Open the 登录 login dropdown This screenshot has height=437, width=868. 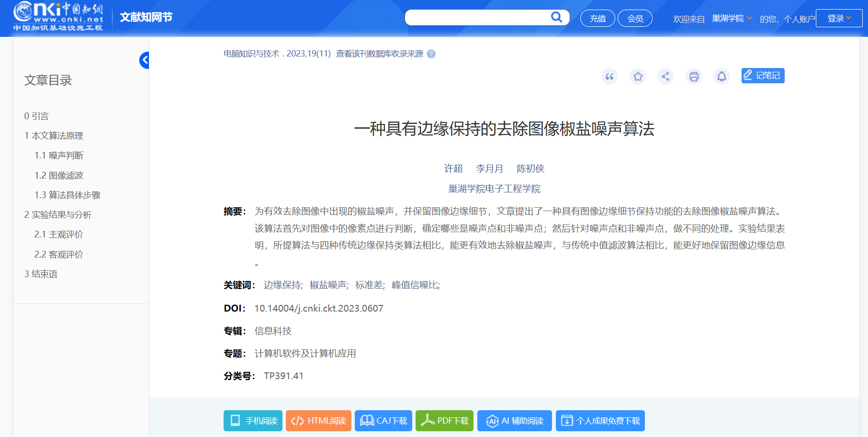[x=839, y=19]
